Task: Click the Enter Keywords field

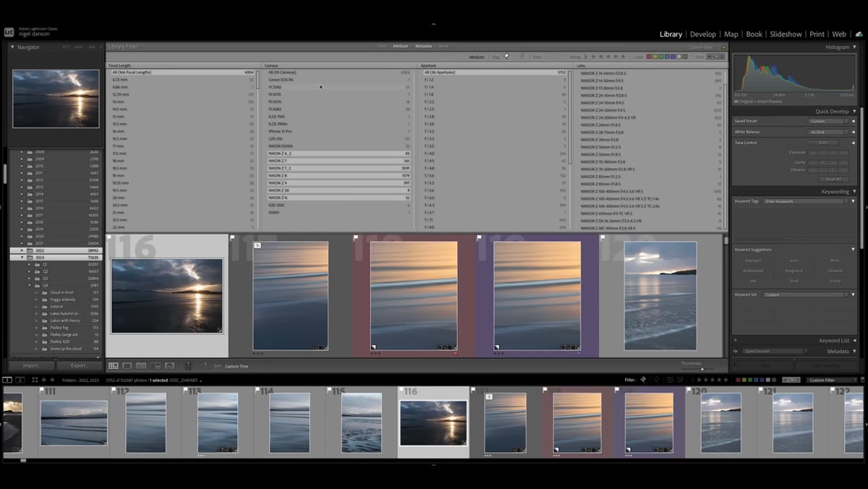Action: point(805,201)
